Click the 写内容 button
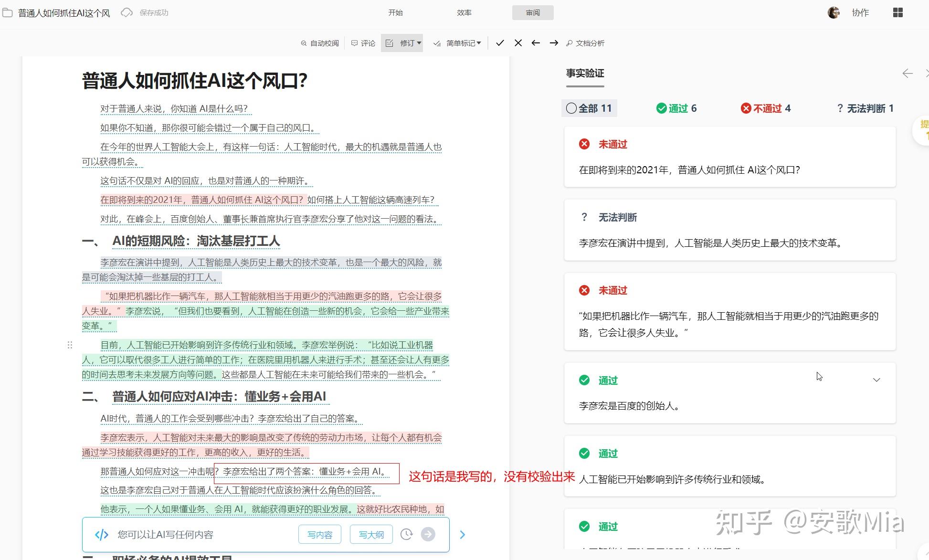This screenshot has height=560, width=929. tap(320, 534)
